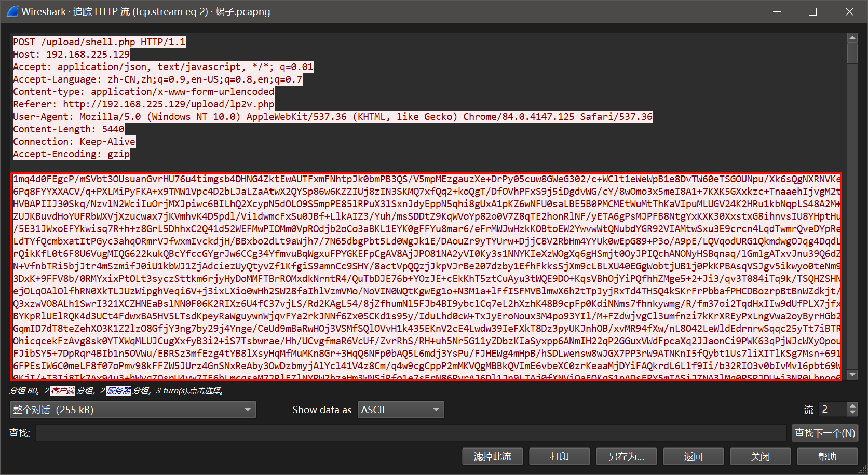Decrement the stream number spinner

(852, 413)
